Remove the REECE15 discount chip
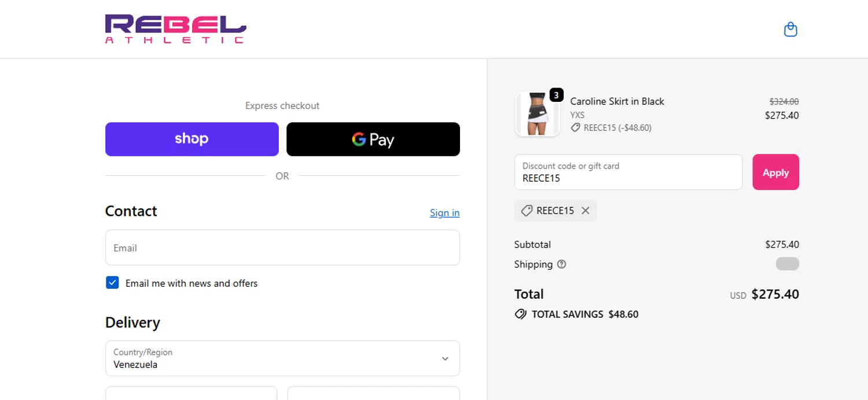 click(586, 211)
